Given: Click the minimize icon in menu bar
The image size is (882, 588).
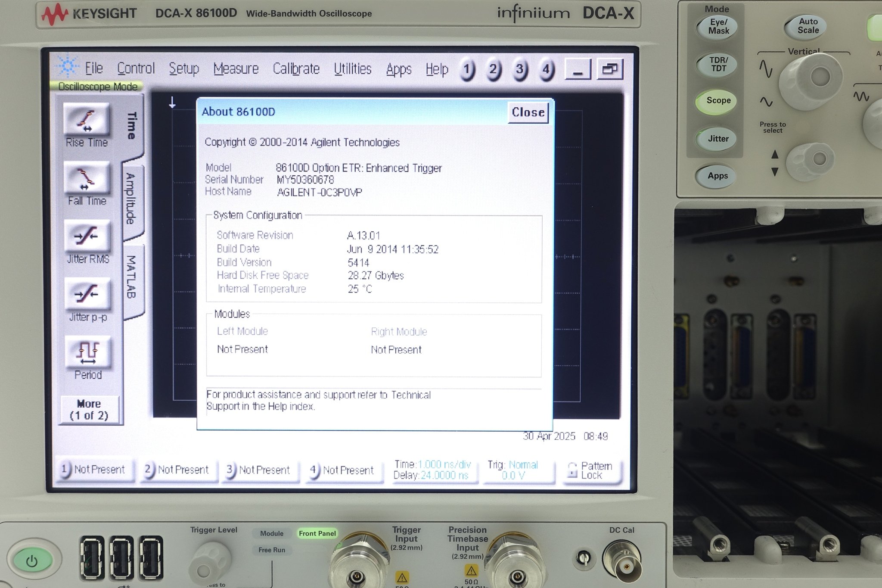Looking at the screenshot, I should [578, 69].
